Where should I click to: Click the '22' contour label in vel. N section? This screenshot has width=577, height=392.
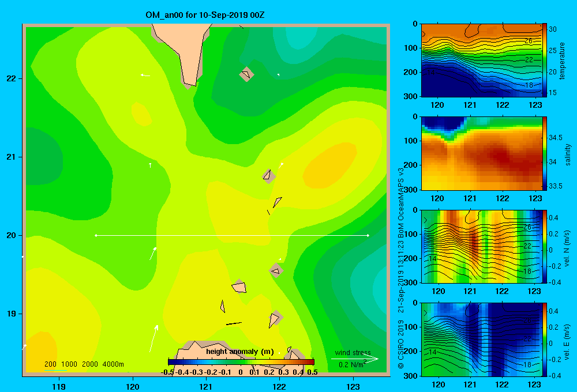point(527,246)
